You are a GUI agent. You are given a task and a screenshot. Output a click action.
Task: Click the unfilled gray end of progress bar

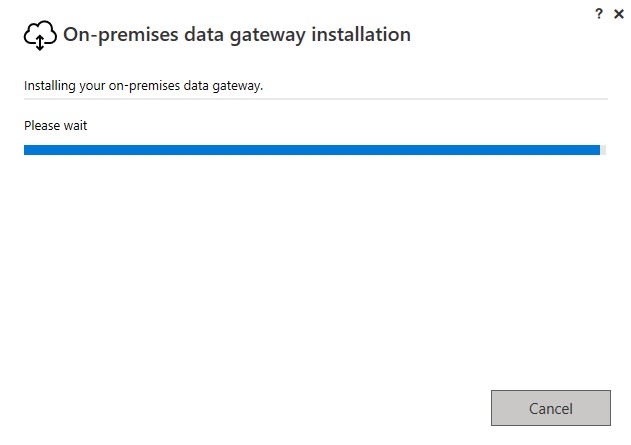pos(603,150)
